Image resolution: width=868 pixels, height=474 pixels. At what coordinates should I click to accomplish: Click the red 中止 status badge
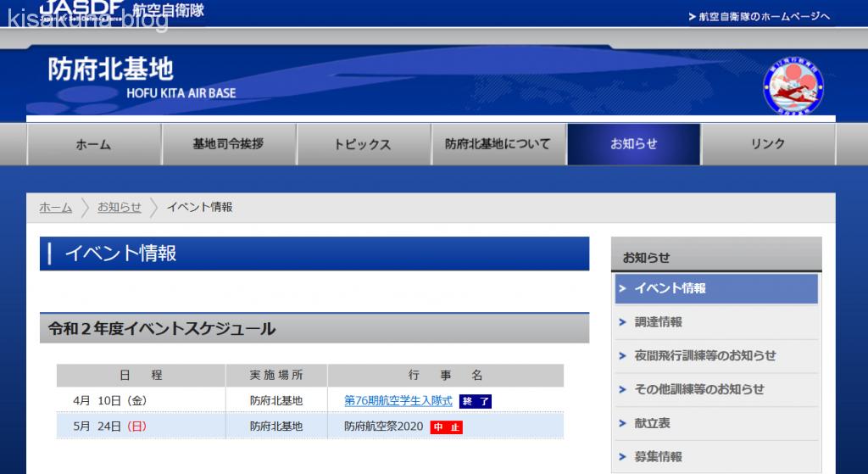pos(446,427)
